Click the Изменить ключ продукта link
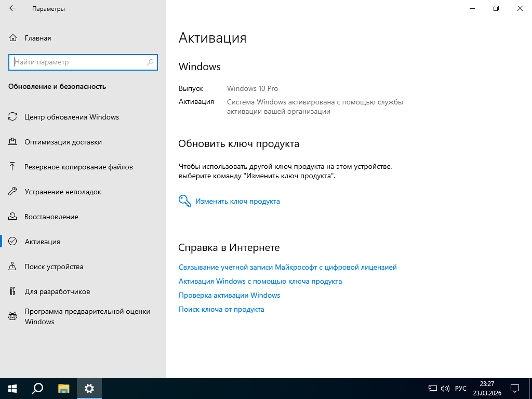Screen dimensions: 532x399 pyautogui.click(x=237, y=201)
